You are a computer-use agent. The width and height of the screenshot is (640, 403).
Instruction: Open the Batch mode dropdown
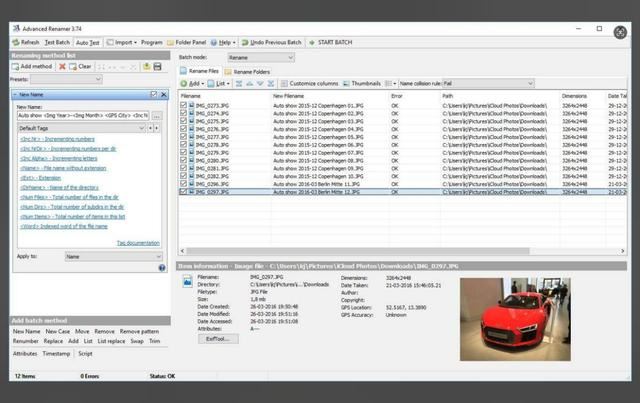coord(262,58)
